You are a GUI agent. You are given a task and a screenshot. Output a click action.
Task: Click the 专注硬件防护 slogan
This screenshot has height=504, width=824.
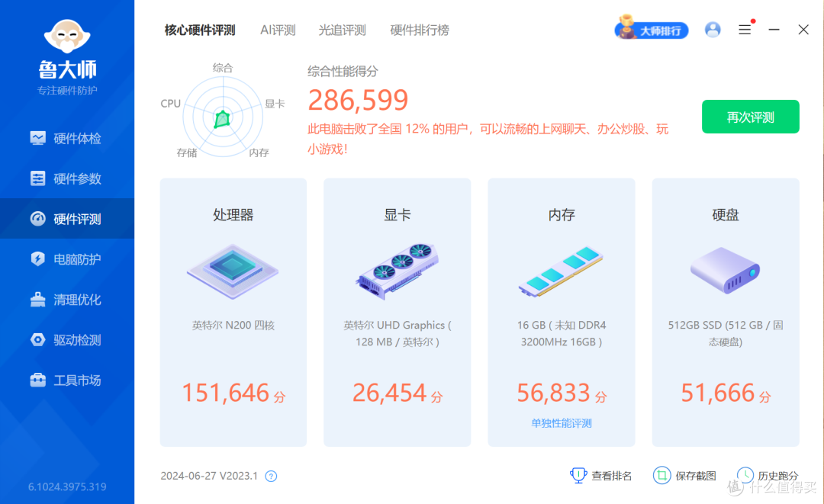coord(67,90)
